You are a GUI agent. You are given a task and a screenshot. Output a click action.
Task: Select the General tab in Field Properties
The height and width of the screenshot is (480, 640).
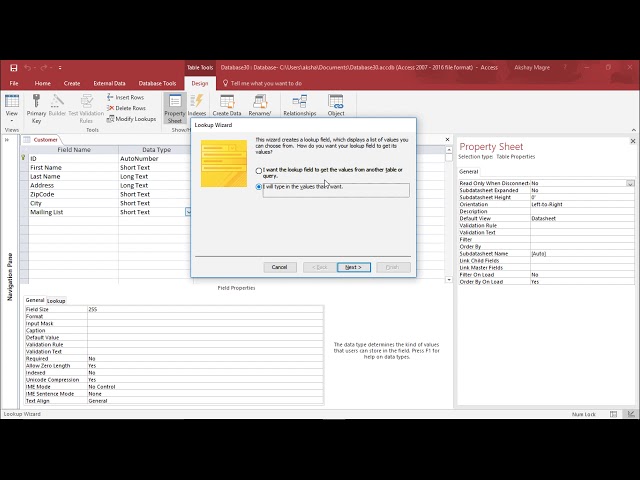(x=35, y=300)
